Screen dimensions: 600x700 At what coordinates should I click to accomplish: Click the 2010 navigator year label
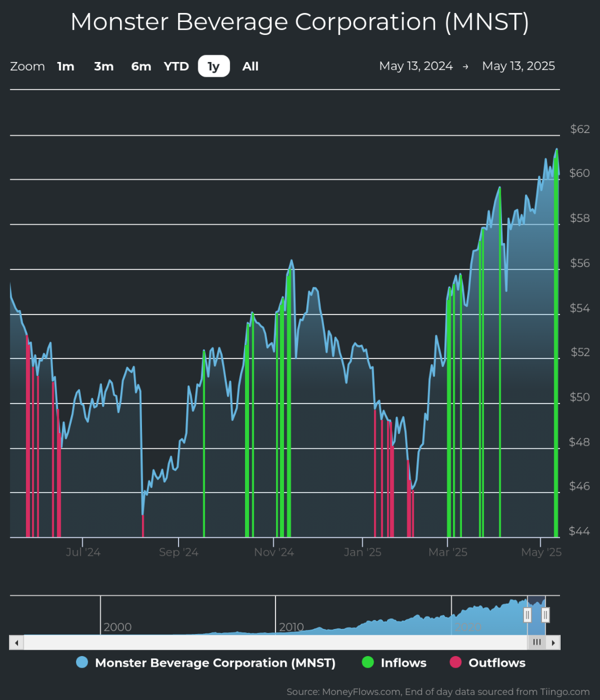click(292, 627)
